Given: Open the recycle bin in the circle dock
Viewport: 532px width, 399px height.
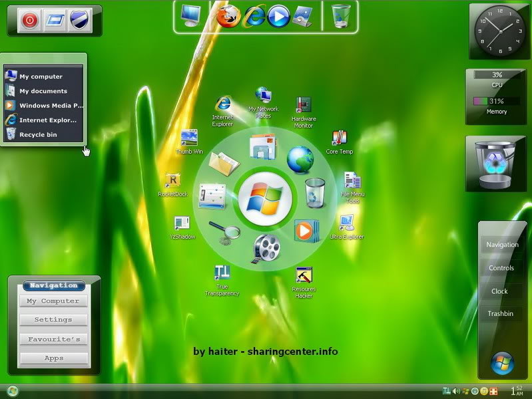Looking at the screenshot, I should click(315, 193).
